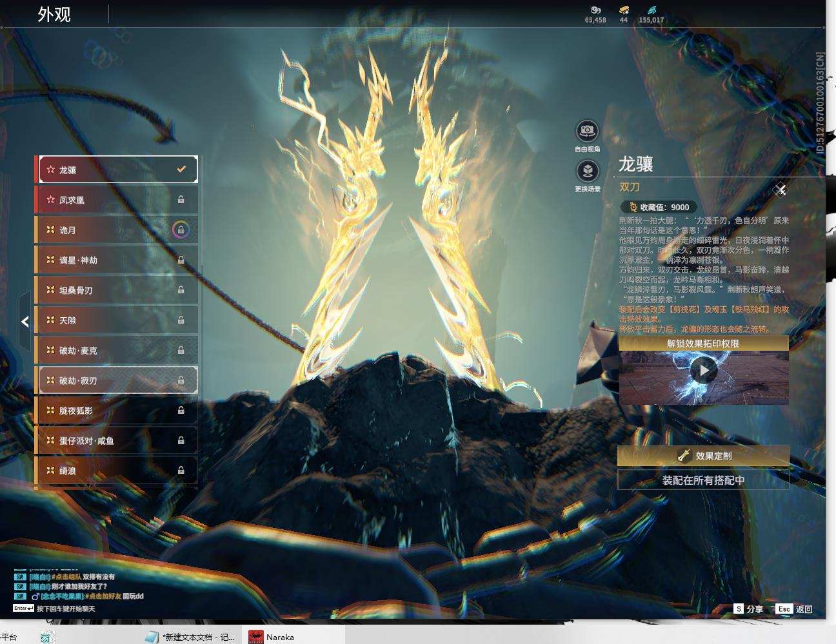The width and height of the screenshot is (836, 644).
Task: Collapse the skin list with left arrow
Action: (25, 321)
